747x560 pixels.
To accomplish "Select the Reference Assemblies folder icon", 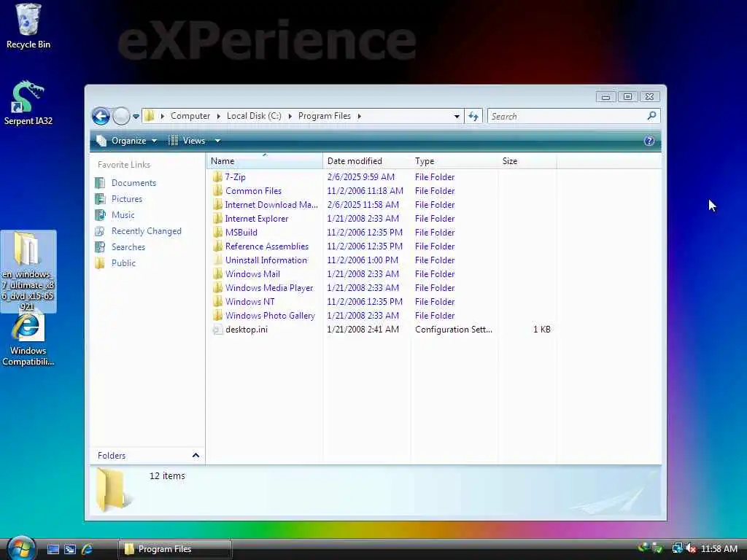I will tap(217, 246).
